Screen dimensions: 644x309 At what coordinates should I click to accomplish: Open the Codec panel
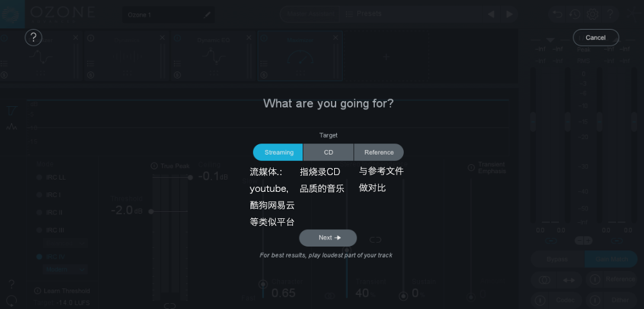click(565, 301)
